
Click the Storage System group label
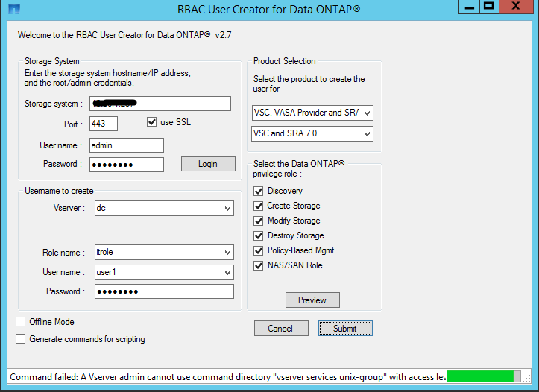[52, 61]
